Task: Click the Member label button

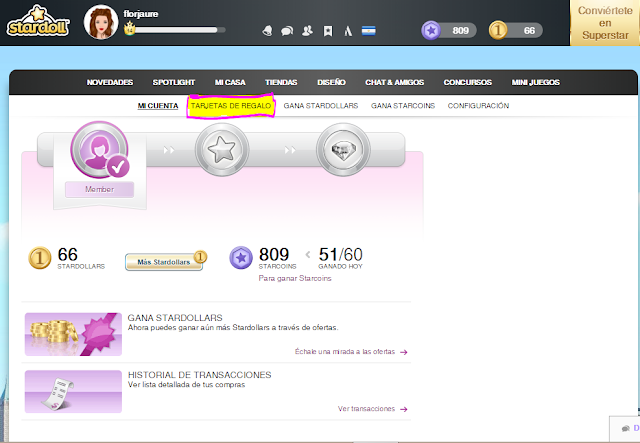Action: 100,189
